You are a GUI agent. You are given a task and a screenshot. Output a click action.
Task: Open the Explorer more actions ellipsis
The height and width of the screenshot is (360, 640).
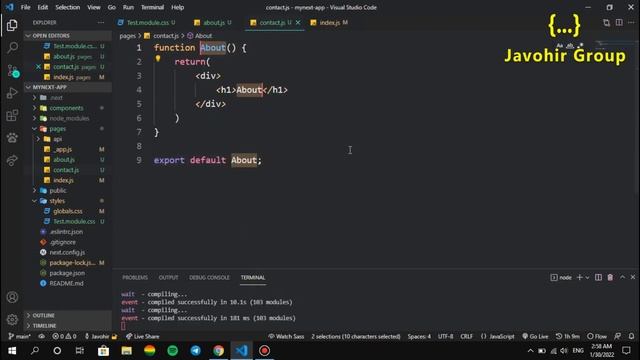click(x=101, y=22)
